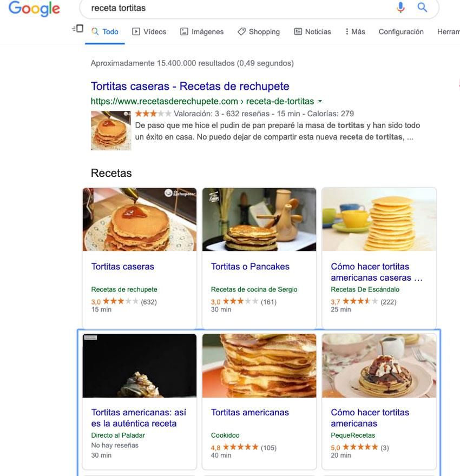Click the PequeRecetas pancake image
460x476 pixels.
click(x=379, y=366)
